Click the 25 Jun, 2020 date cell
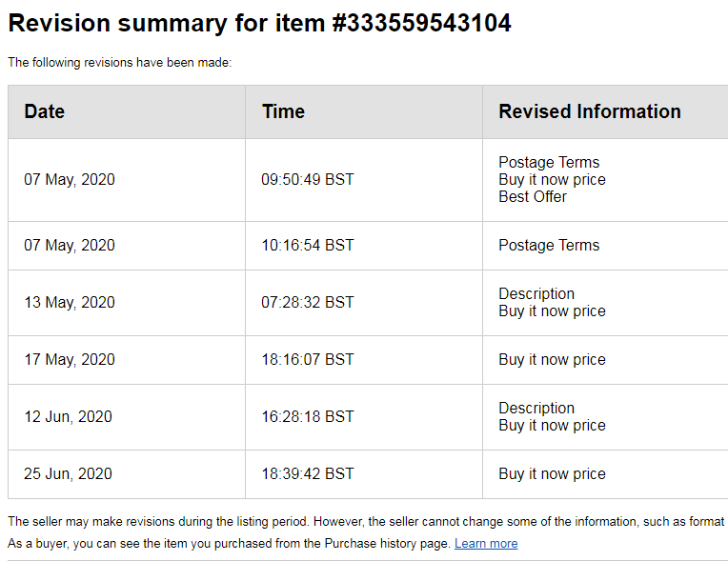 coord(68,473)
